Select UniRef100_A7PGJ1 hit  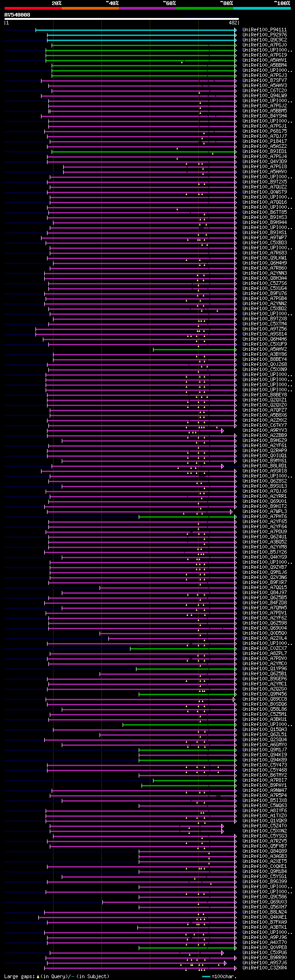pyautogui.click(x=265, y=126)
